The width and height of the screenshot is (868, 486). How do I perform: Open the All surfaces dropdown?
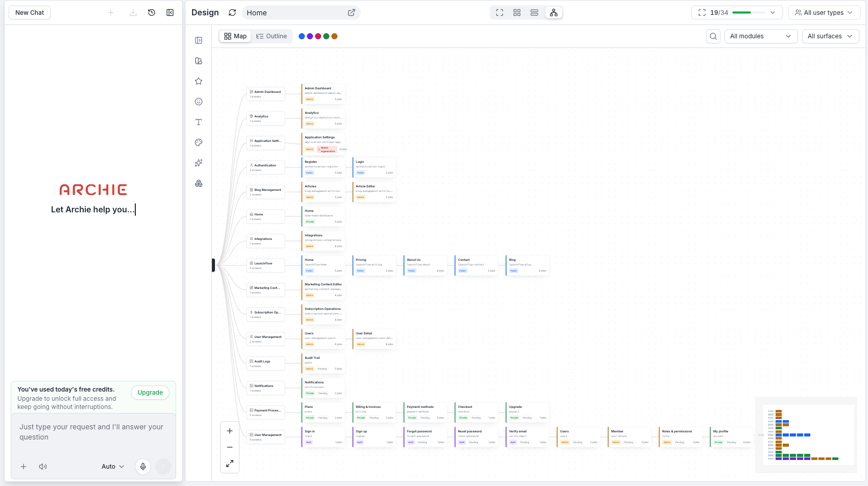click(x=830, y=36)
